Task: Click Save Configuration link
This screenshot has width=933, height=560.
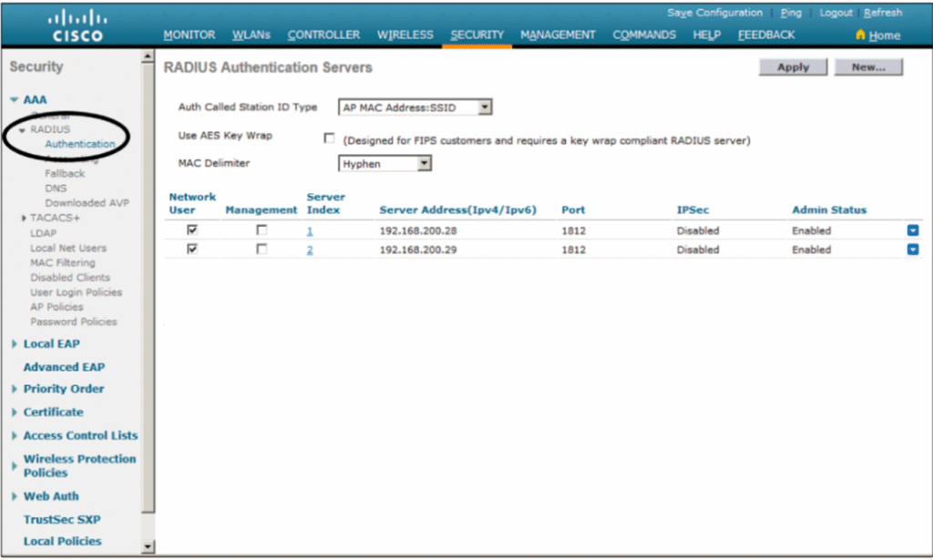Action: (714, 13)
